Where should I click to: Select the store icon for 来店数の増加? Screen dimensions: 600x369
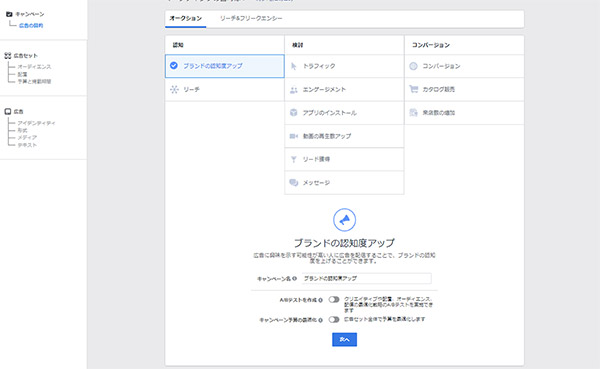pyautogui.click(x=413, y=113)
